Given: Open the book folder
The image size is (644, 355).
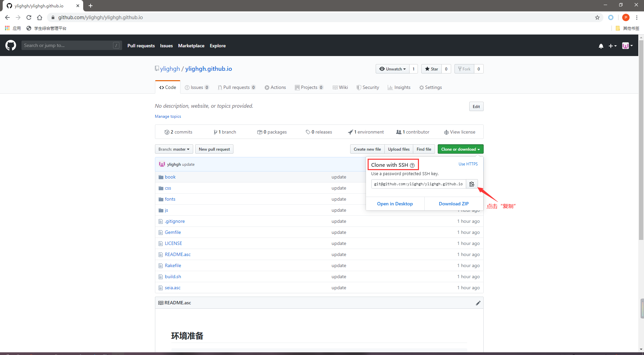Looking at the screenshot, I should tap(170, 177).
